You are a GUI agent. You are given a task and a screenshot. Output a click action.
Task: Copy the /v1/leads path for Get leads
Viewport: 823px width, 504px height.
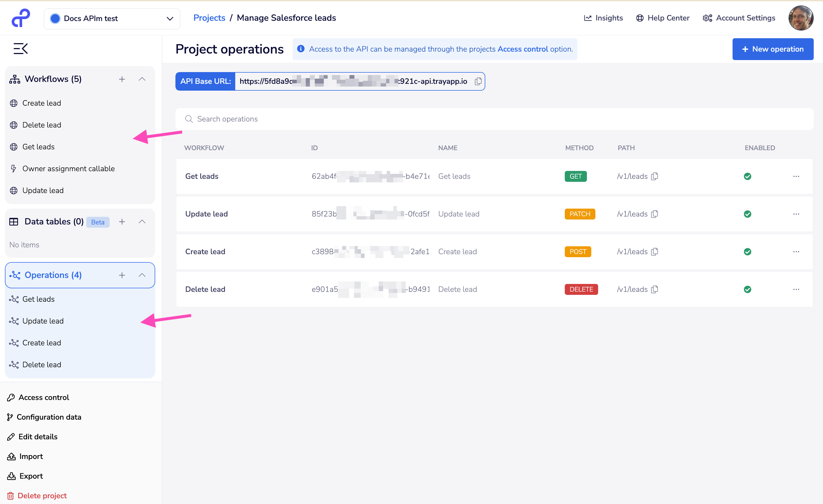[655, 176]
